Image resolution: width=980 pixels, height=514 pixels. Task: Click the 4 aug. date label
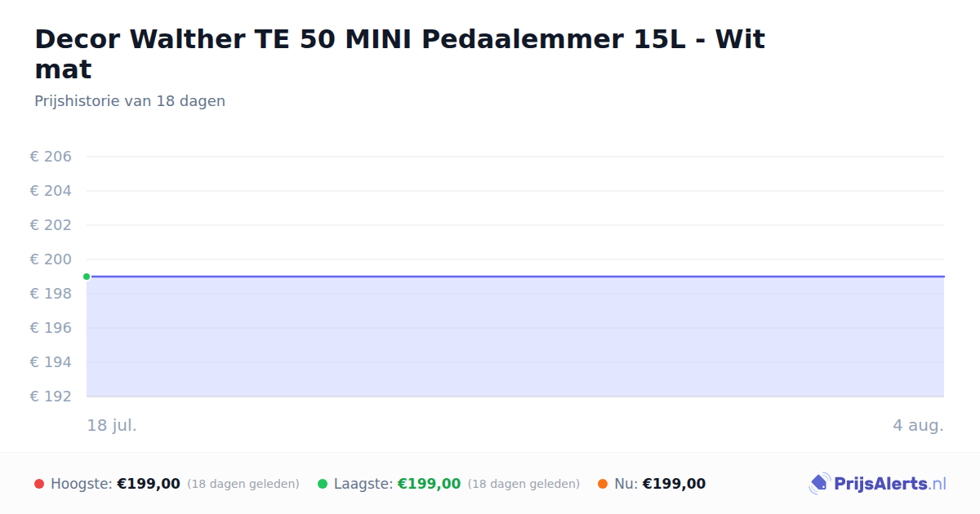click(x=918, y=425)
